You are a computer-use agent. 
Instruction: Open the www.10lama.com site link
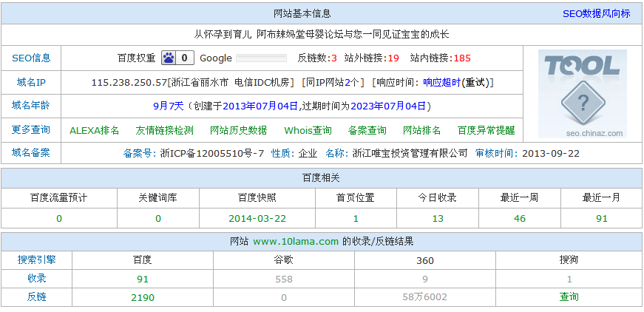click(x=295, y=241)
